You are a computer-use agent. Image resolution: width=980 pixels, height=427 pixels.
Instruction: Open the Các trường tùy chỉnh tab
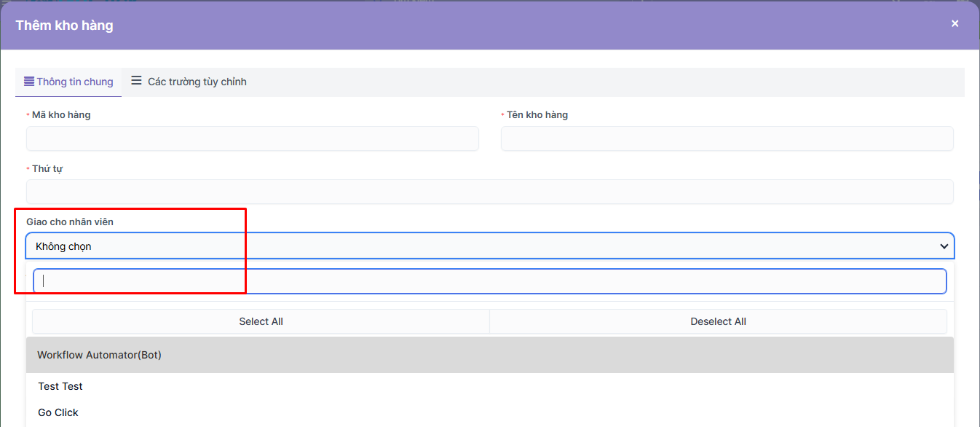(197, 82)
